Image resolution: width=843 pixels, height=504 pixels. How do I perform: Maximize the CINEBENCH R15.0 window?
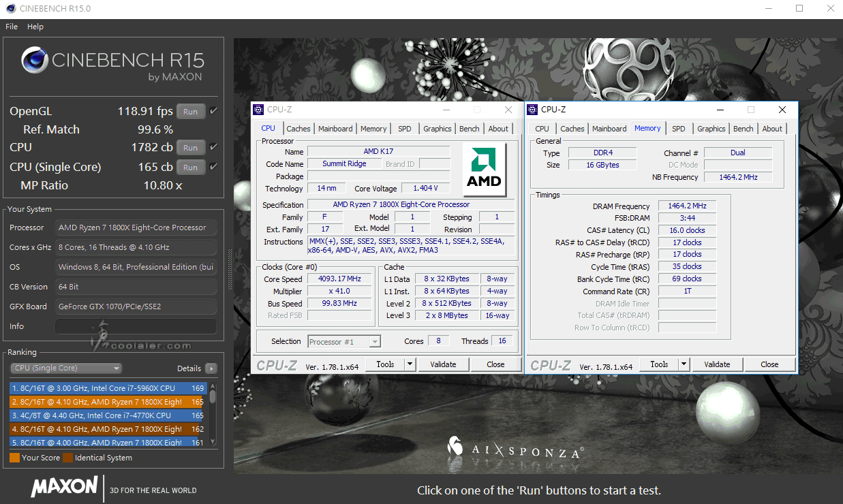(x=800, y=9)
